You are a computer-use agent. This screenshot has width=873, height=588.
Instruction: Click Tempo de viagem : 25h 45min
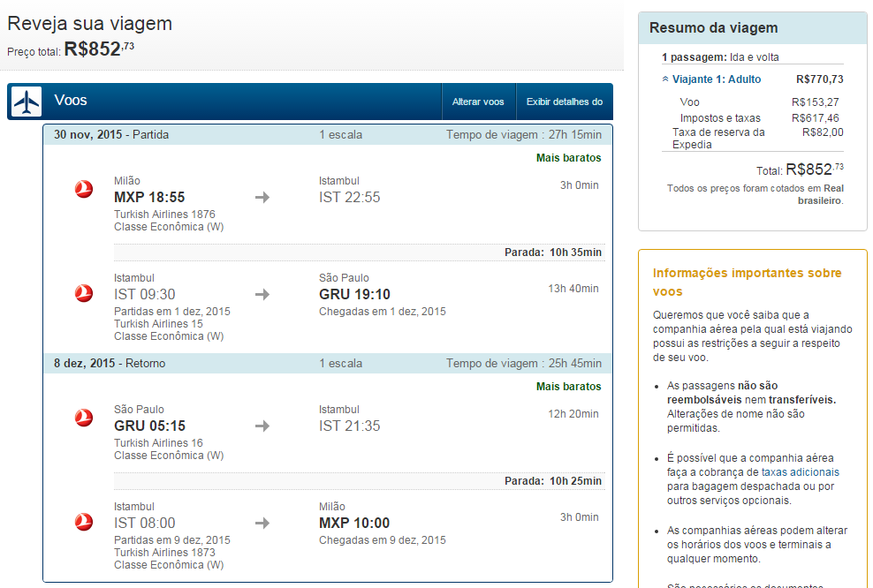523,363
